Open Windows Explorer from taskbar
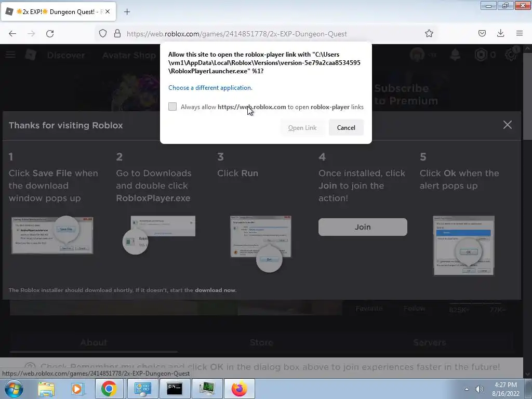This screenshot has width=532, height=399. 46,389
